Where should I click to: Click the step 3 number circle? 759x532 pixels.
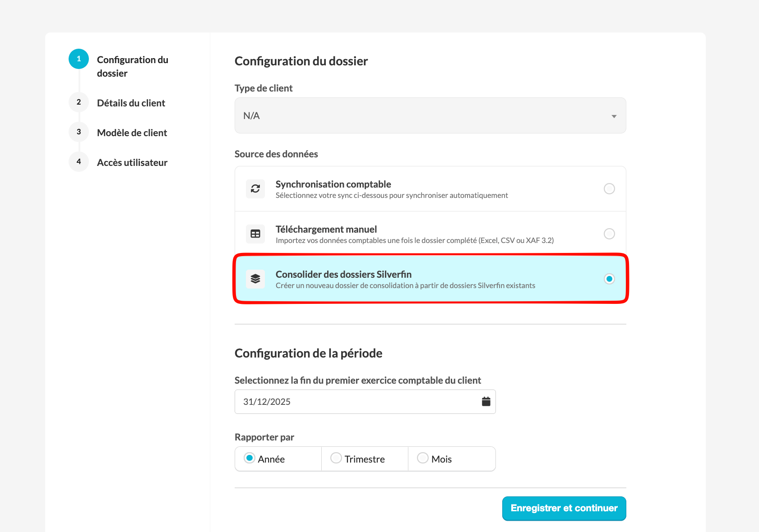tap(79, 132)
